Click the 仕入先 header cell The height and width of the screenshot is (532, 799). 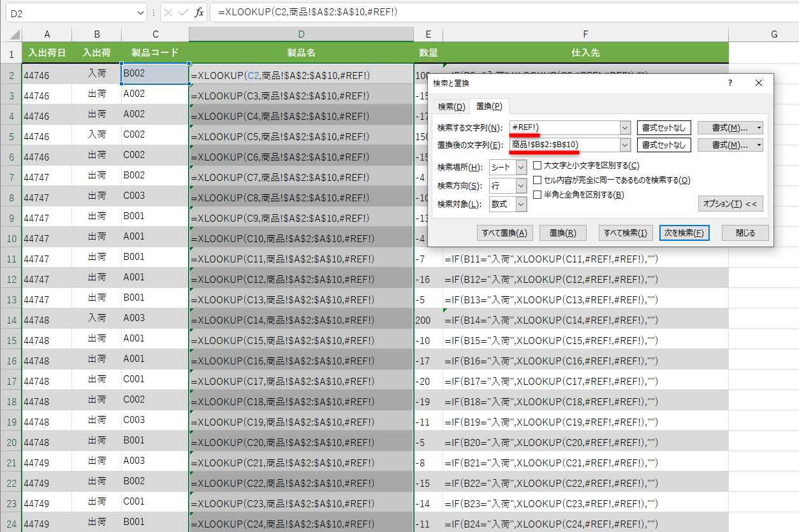click(x=585, y=53)
